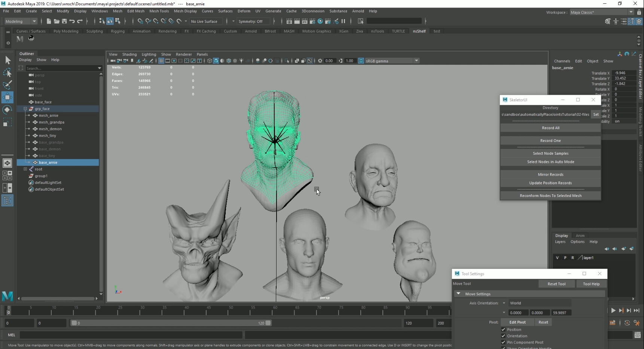Enable the Position checkbox in Tool Settings
644x349 pixels.
click(503, 330)
